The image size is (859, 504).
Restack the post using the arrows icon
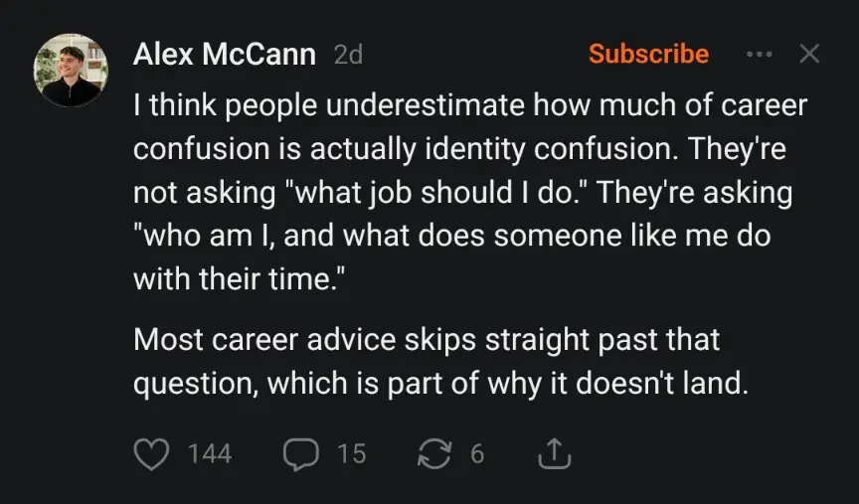click(434, 454)
